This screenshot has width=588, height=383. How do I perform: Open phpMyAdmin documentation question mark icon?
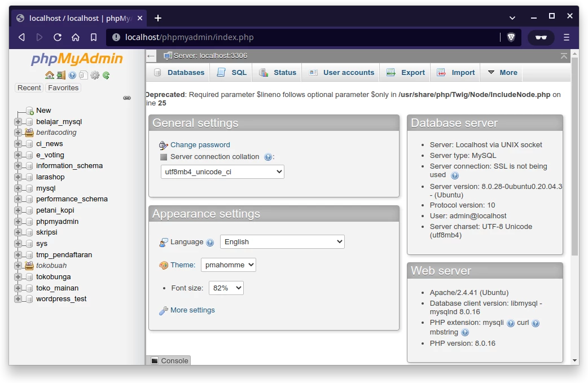pyautogui.click(x=72, y=74)
